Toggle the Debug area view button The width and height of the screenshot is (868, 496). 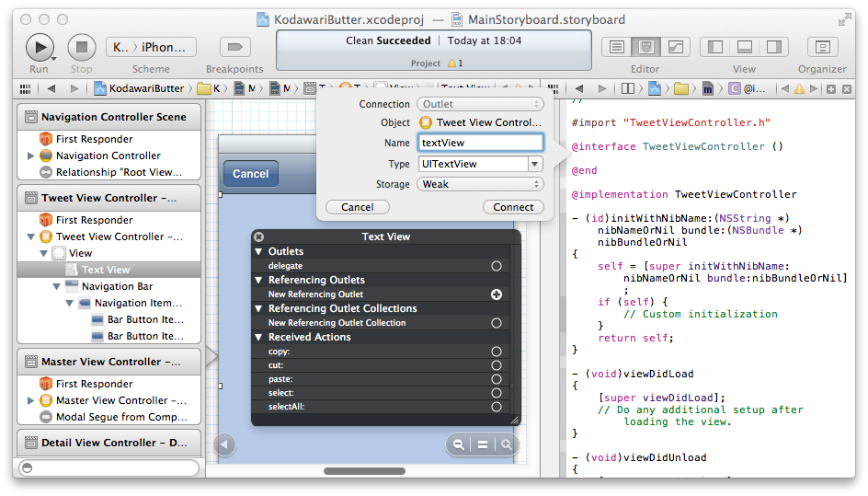744,47
